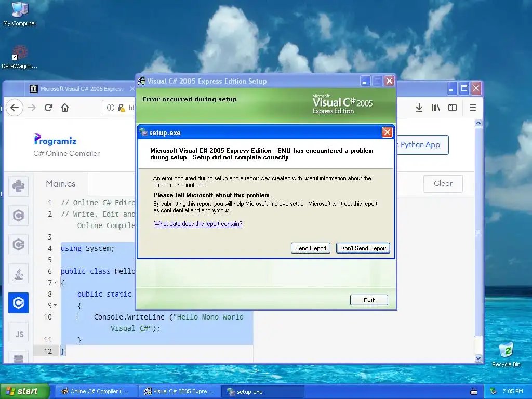
Task: Click Send Report button
Action: pyautogui.click(x=311, y=248)
